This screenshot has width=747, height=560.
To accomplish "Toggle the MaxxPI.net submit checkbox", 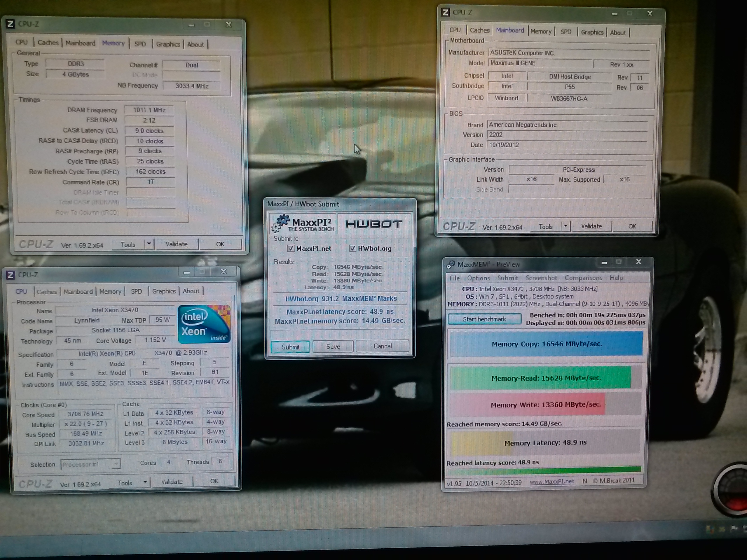I will click(290, 249).
